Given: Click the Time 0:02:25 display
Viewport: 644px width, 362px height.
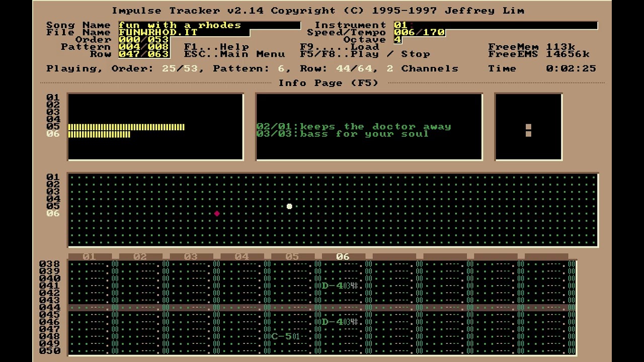Looking at the screenshot, I should [542, 68].
